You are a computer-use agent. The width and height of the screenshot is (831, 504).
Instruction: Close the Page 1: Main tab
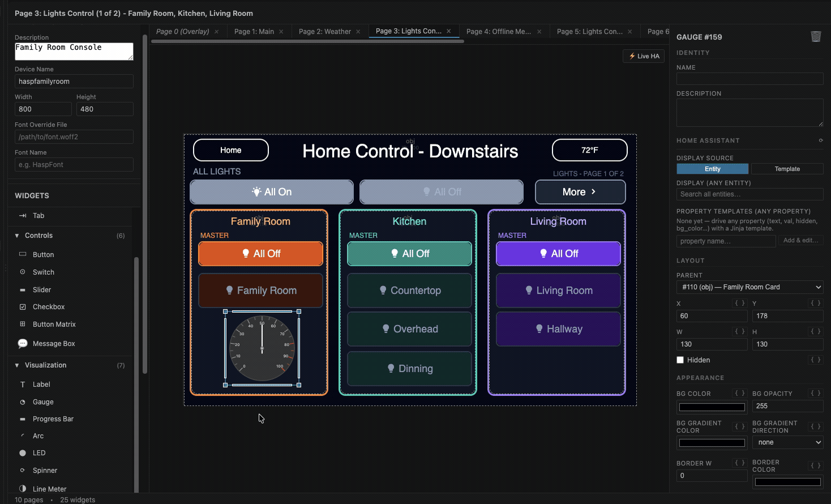pos(281,32)
